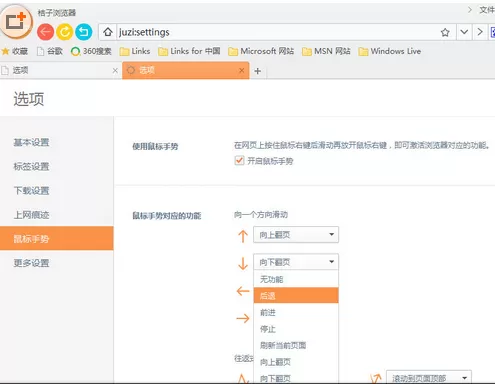Open the up-gesture 向上翻页 dropdown
495x384 pixels.
[x=296, y=235]
